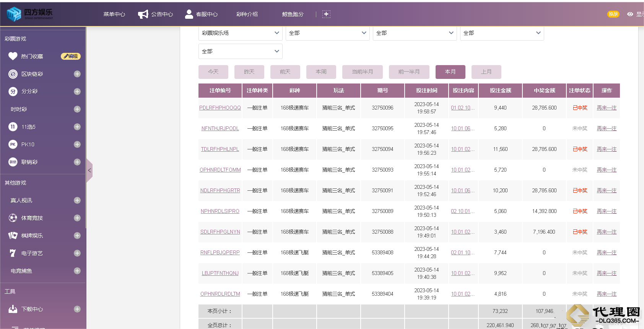The height and width of the screenshot is (329, 644).
Task: Open 热门收藏 heart icon
Action: (x=13, y=56)
